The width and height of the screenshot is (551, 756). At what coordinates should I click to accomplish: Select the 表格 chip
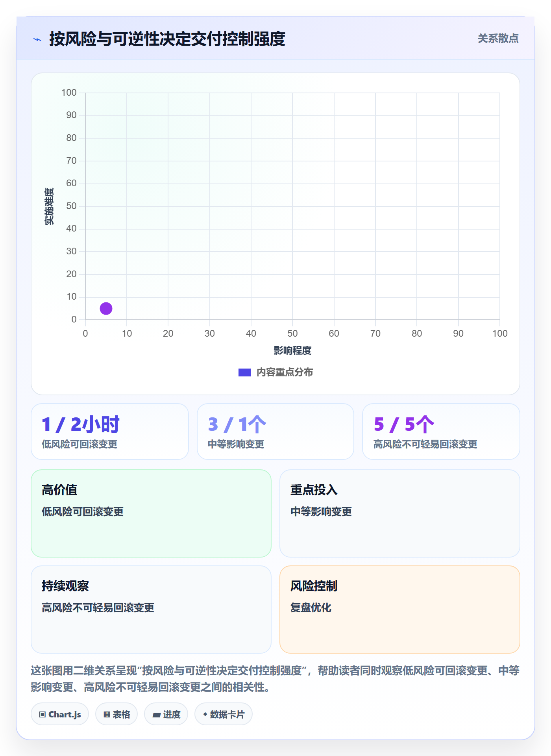click(116, 714)
